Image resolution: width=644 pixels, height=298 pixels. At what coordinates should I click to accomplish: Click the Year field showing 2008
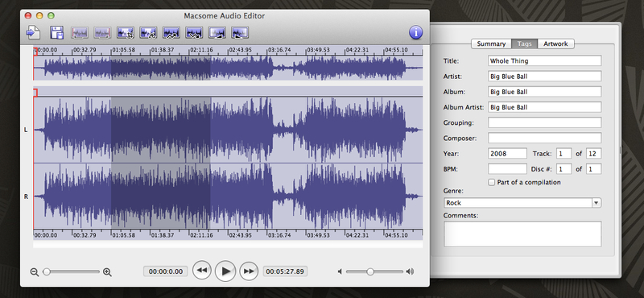click(x=507, y=153)
